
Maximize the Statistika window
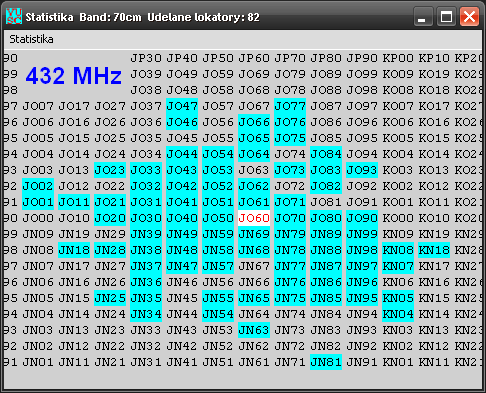(x=446, y=17)
